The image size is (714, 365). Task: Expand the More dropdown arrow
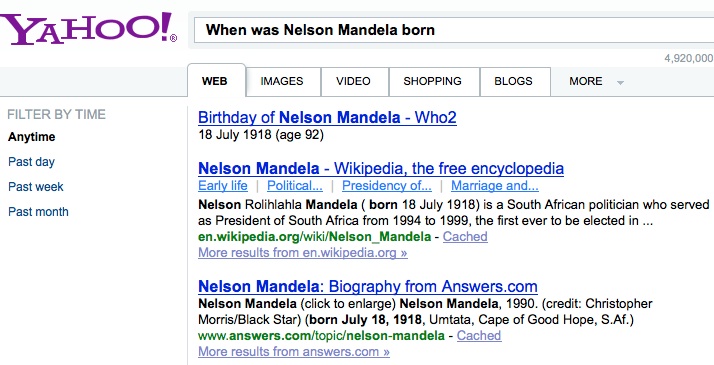pyautogui.click(x=620, y=82)
